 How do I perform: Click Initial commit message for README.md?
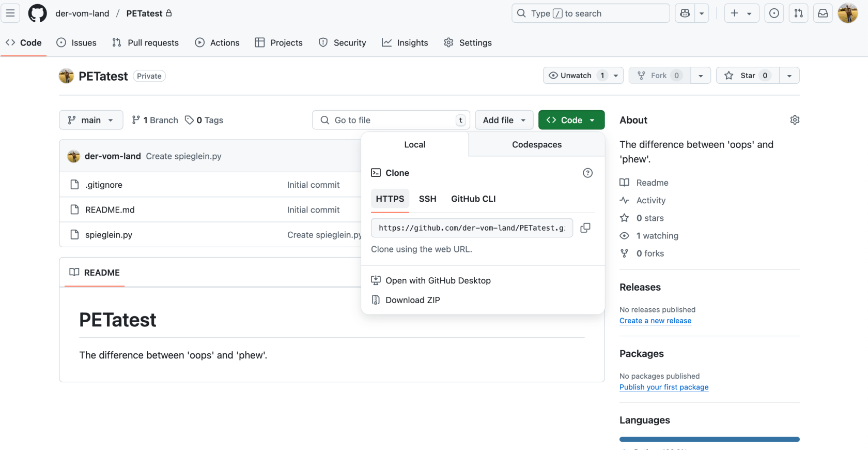click(313, 209)
